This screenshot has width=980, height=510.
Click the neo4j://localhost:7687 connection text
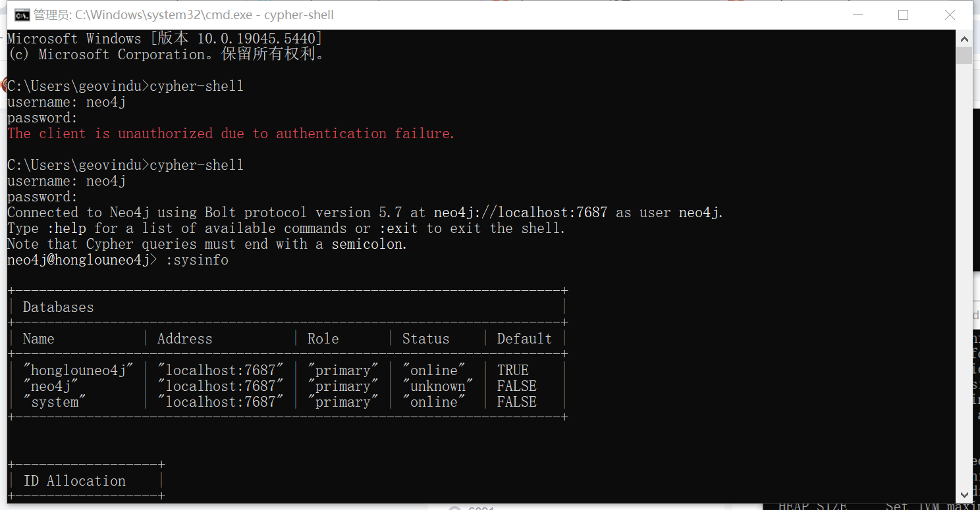[520, 213]
